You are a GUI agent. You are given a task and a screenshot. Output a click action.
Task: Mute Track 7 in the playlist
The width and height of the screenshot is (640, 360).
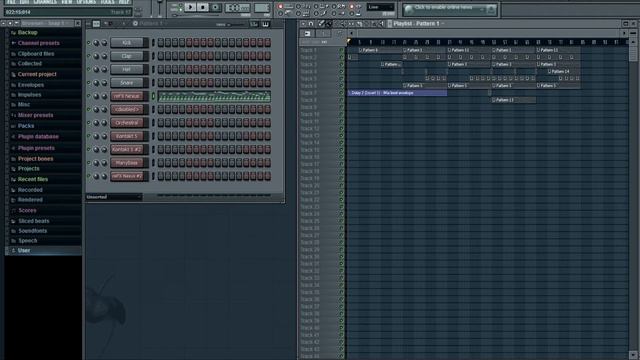click(342, 93)
